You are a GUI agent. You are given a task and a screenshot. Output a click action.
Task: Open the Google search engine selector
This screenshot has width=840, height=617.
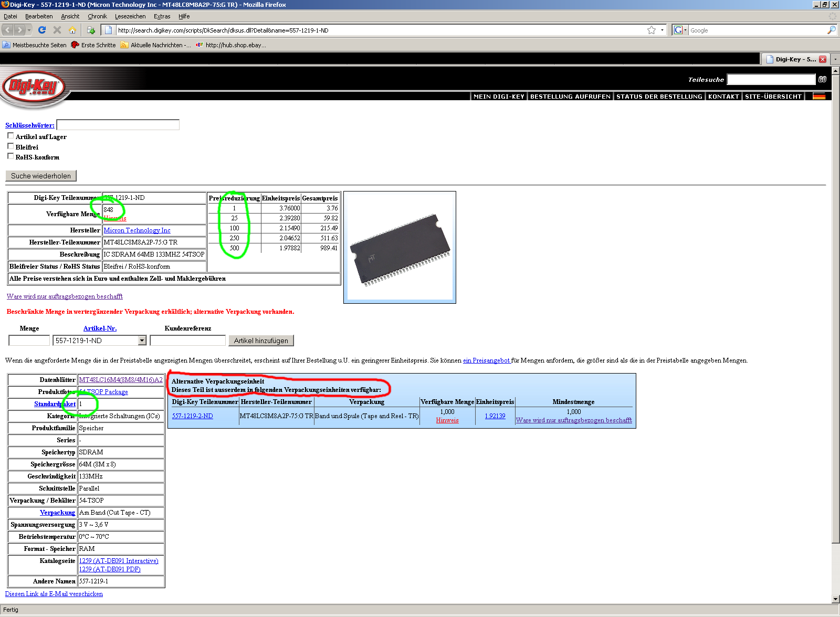(680, 30)
